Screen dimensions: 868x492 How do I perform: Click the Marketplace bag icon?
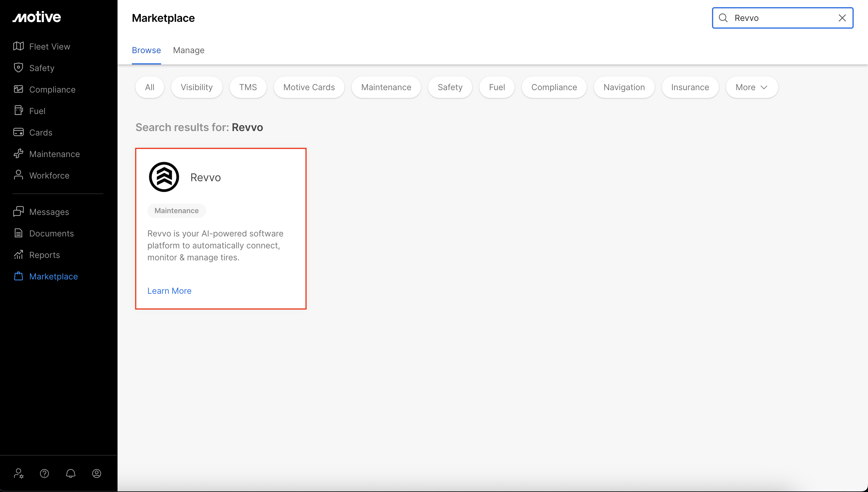18,276
